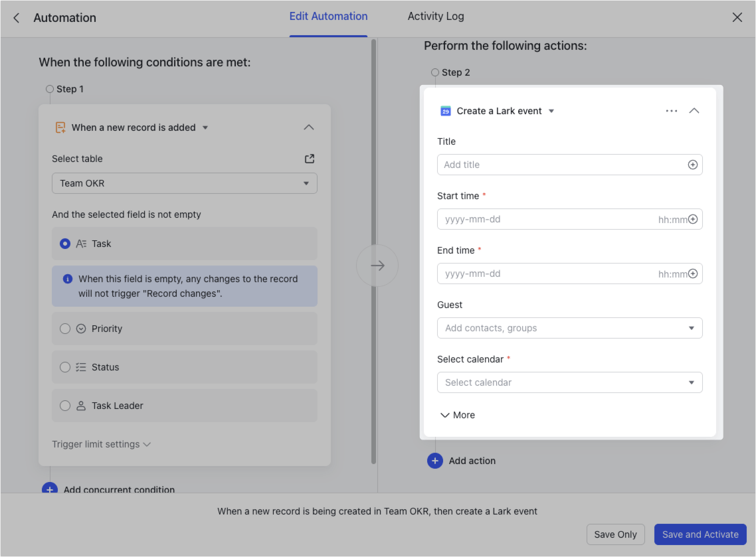Click the Step 2 timeline marker
This screenshot has height=557, width=756.
(435, 72)
